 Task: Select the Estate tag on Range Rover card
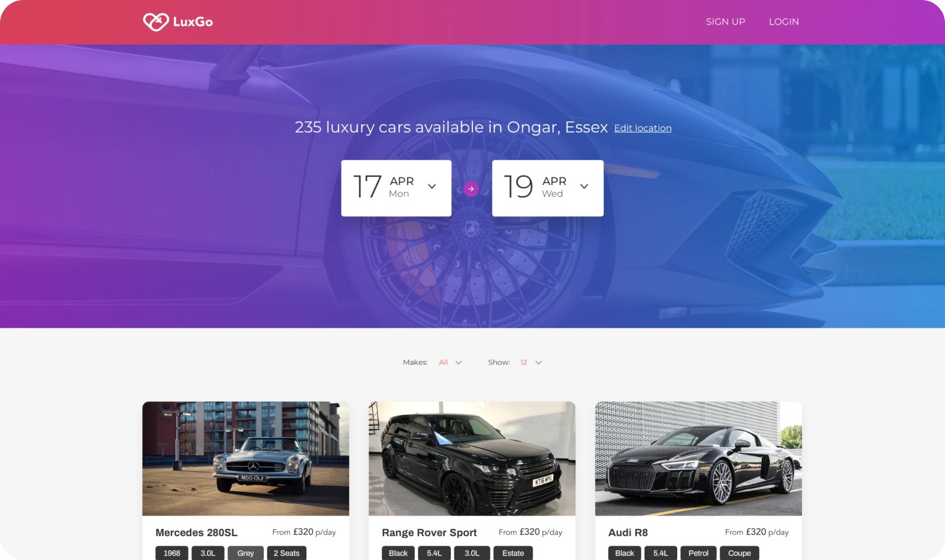click(513, 553)
